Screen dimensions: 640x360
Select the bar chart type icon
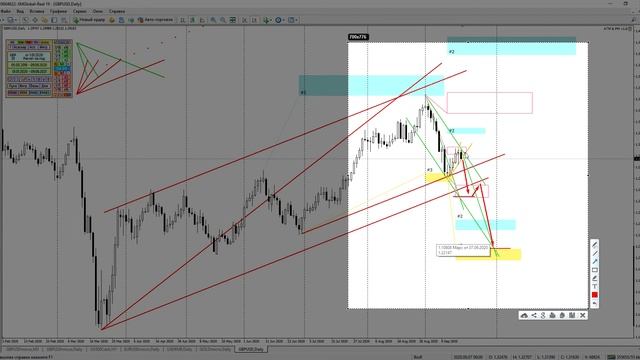tap(182, 20)
